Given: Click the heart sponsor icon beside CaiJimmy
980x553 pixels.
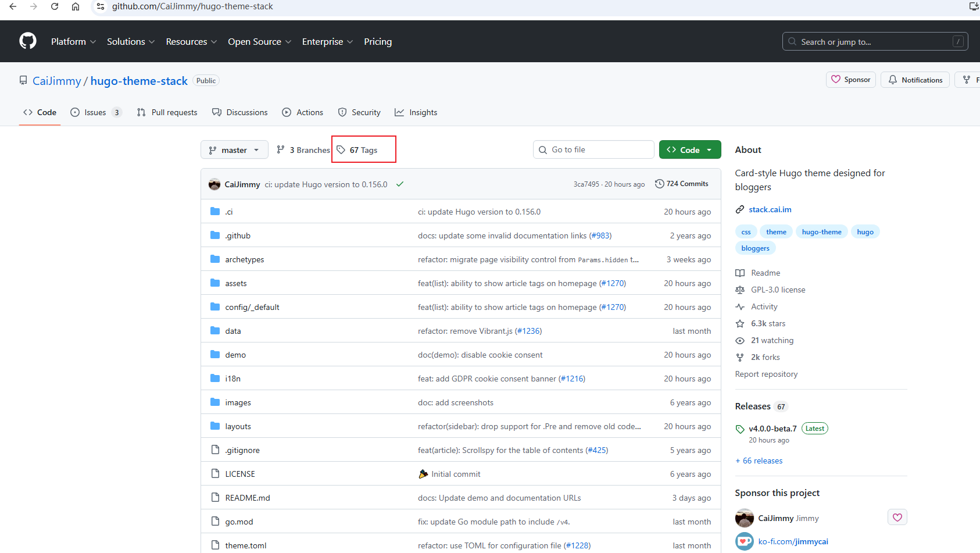Looking at the screenshot, I should 897,517.
